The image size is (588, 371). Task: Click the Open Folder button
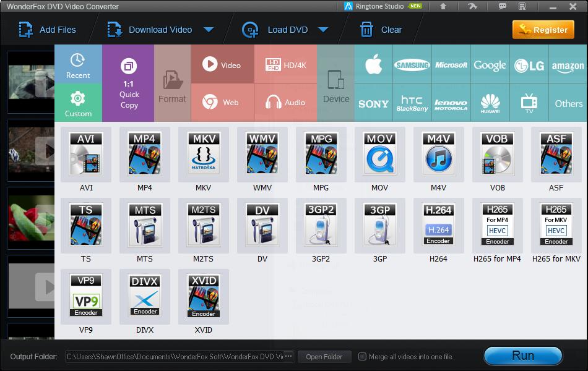(324, 357)
